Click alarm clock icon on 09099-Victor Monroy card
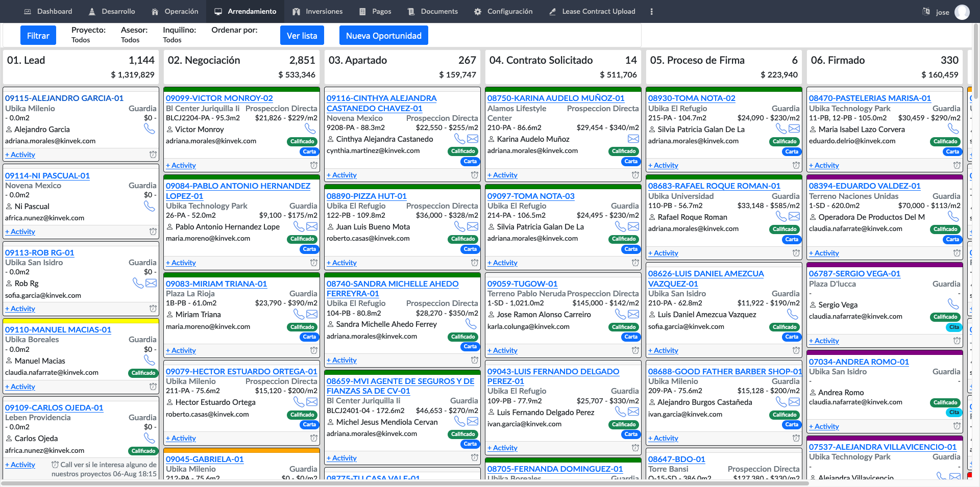Screen dimensions: 980x487 tap(313, 165)
